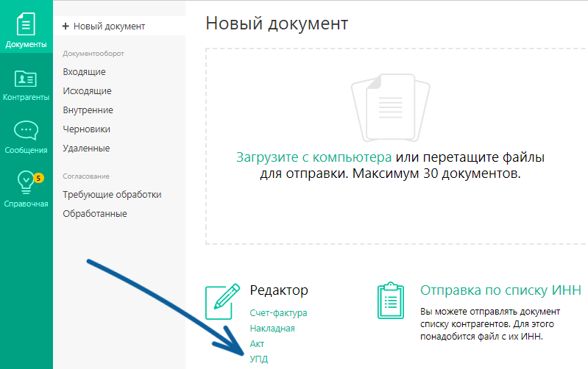Open Отправка по списку ИНН

pyautogui.click(x=500, y=290)
